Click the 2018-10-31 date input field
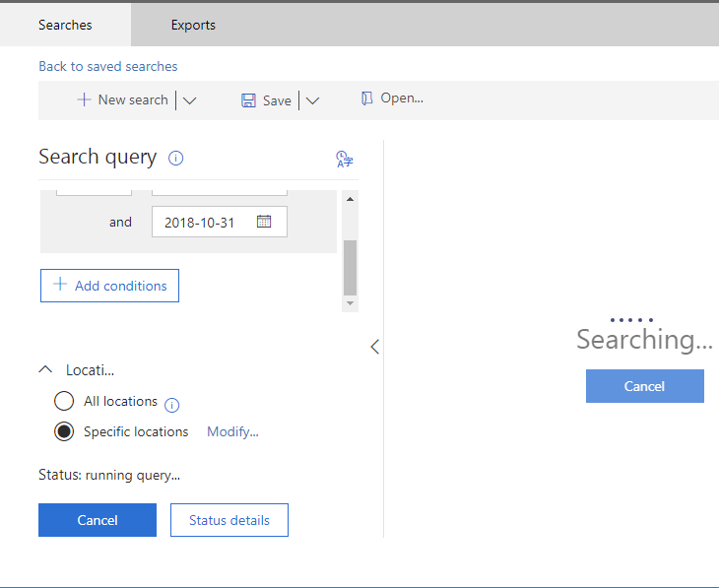The height and width of the screenshot is (588, 719). coord(220,222)
